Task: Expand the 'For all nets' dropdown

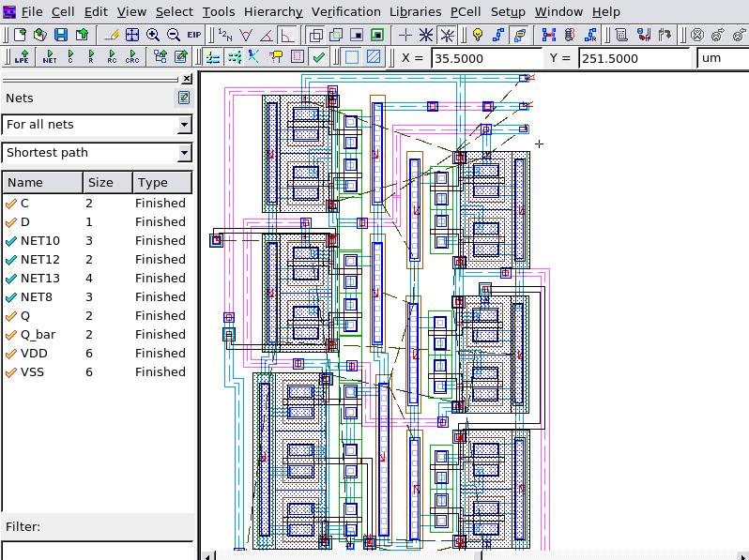Action: click(184, 125)
